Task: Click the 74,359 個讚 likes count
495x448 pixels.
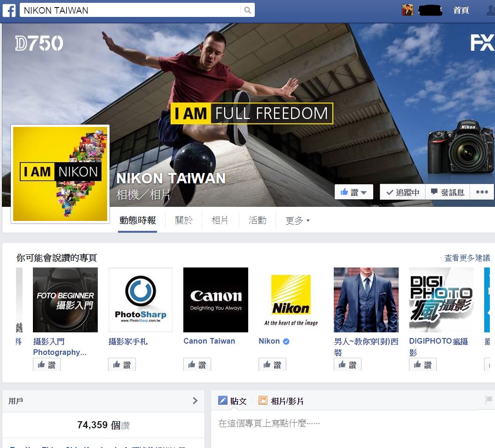Action: (x=103, y=425)
